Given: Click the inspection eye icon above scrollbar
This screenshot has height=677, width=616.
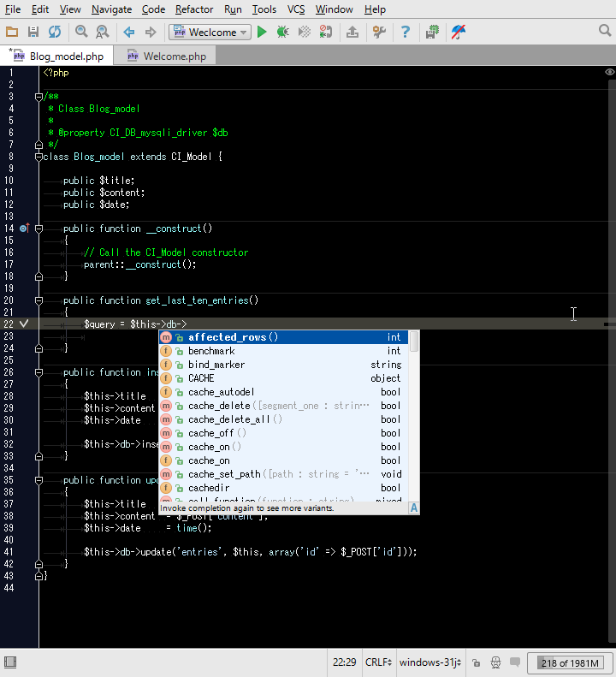Looking at the screenshot, I should point(609,72).
